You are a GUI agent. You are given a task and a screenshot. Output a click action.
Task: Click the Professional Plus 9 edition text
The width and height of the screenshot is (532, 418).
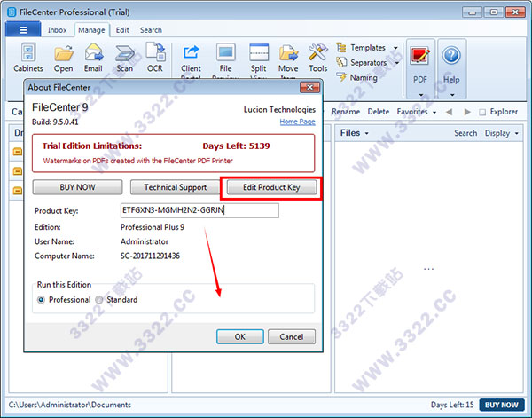tap(153, 227)
